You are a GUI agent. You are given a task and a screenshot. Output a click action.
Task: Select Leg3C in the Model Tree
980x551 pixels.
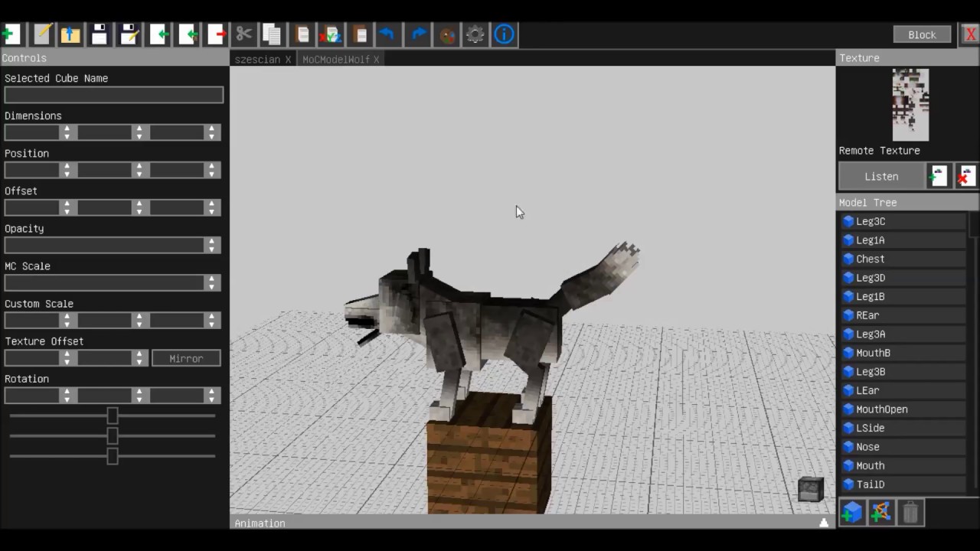(903, 221)
